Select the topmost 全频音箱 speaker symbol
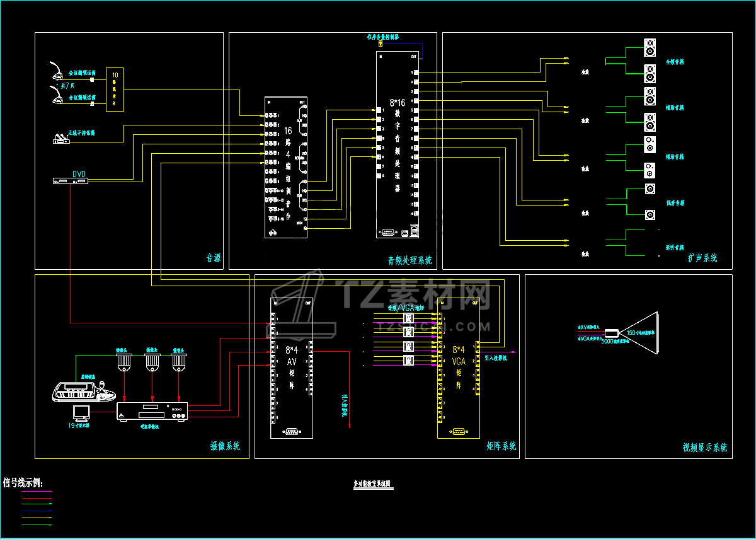The height and width of the screenshot is (539, 756). coord(650,47)
